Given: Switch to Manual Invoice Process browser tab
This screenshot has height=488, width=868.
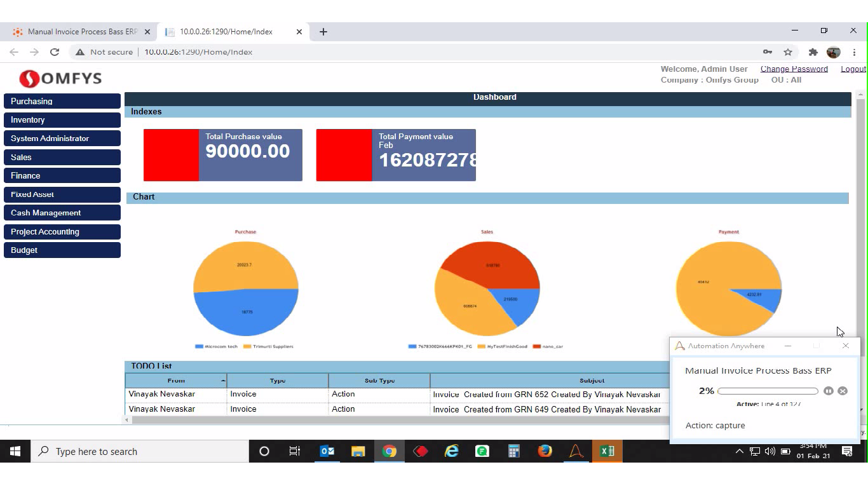Looking at the screenshot, I should (x=82, y=32).
